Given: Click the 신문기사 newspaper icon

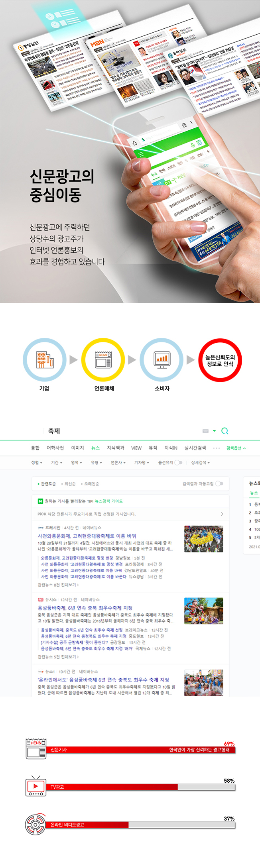Looking at the screenshot, I should [x=36, y=749].
